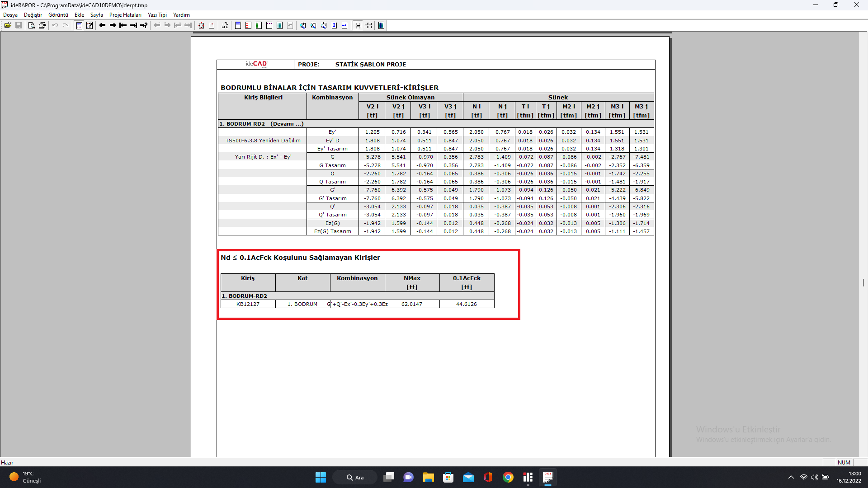The image size is (868, 488).
Task: Click the page help question-mark icon
Action: [x=90, y=25]
